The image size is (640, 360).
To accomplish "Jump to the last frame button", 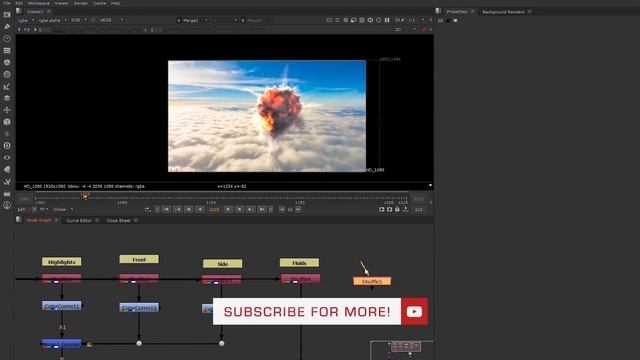I will tap(262, 209).
